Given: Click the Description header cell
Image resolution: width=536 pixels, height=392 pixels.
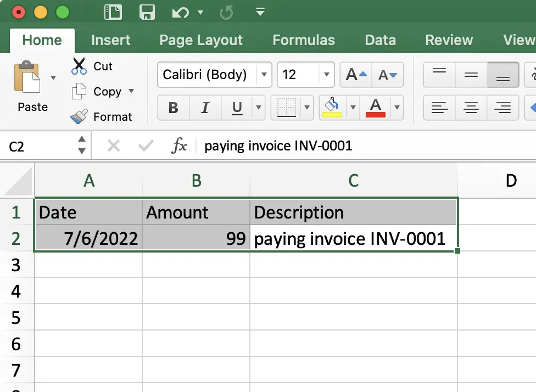Looking at the screenshot, I should (354, 212).
